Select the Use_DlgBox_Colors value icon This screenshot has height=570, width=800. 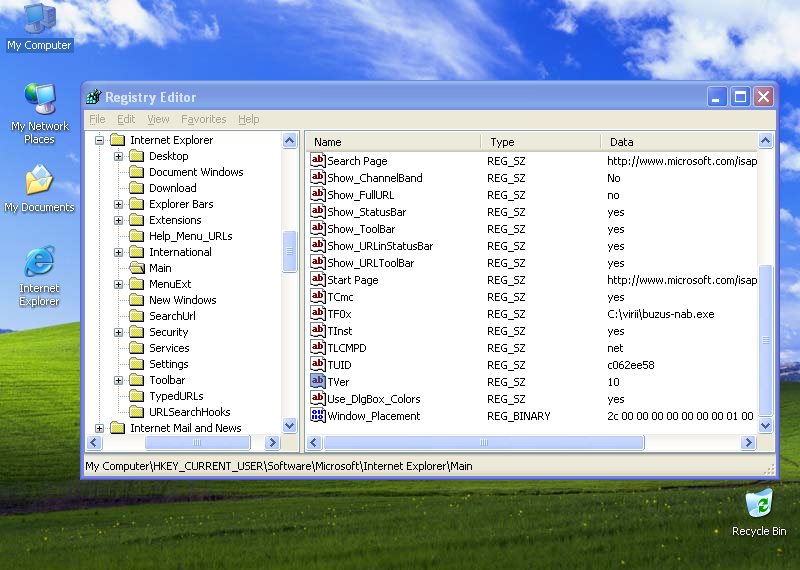318,399
